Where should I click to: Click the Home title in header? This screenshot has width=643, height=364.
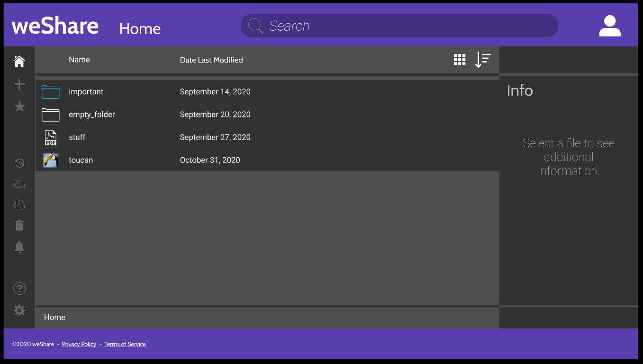[140, 28]
